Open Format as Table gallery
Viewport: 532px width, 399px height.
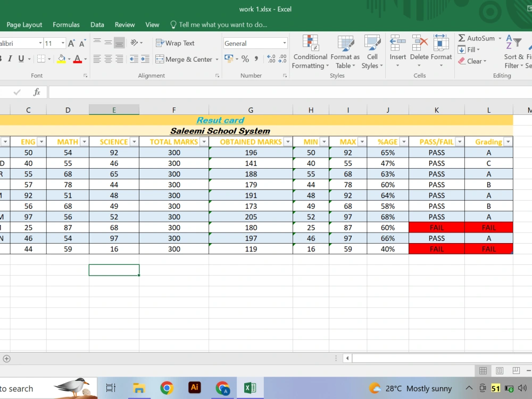(x=345, y=52)
